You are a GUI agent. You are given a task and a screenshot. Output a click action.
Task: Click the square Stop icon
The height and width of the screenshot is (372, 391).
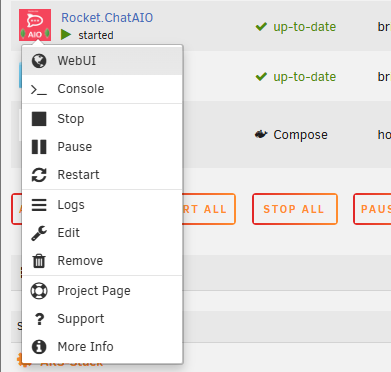(x=39, y=119)
